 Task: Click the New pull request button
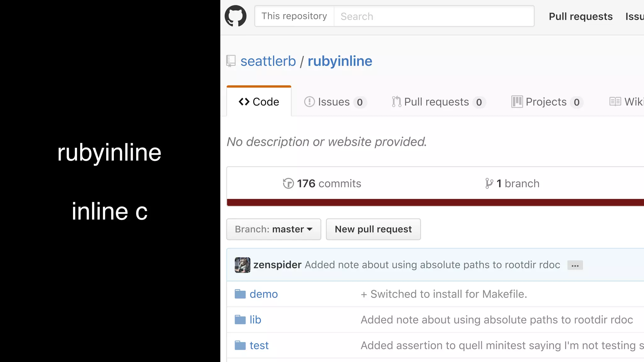[x=373, y=229]
